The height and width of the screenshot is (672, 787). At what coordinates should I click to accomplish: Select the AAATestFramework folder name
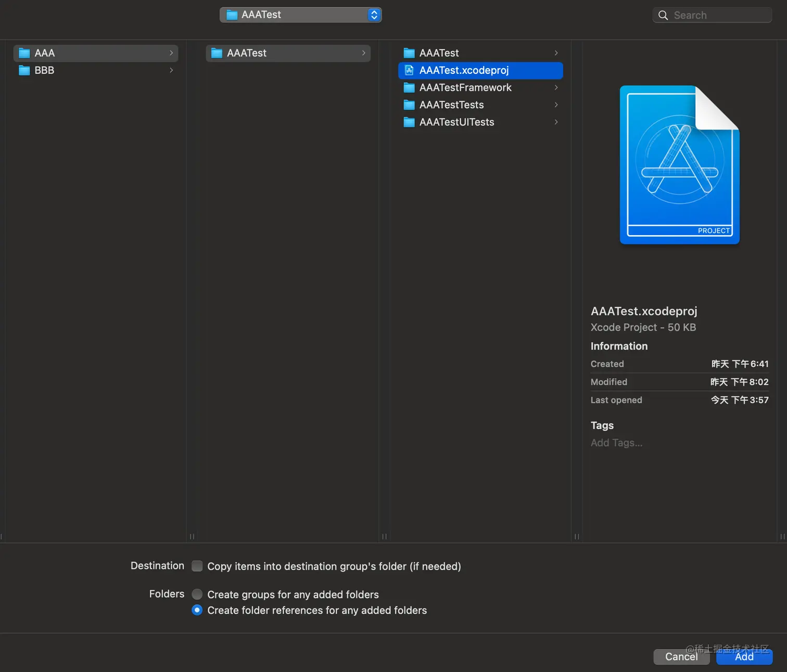(x=465, y=87)
